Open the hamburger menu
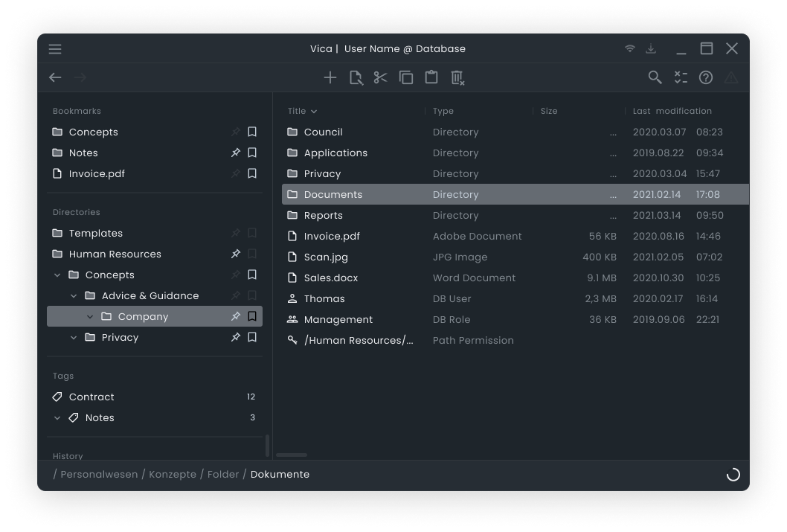Screen dimensions: 787x532 pyautogui.click(x=55, y=49)
